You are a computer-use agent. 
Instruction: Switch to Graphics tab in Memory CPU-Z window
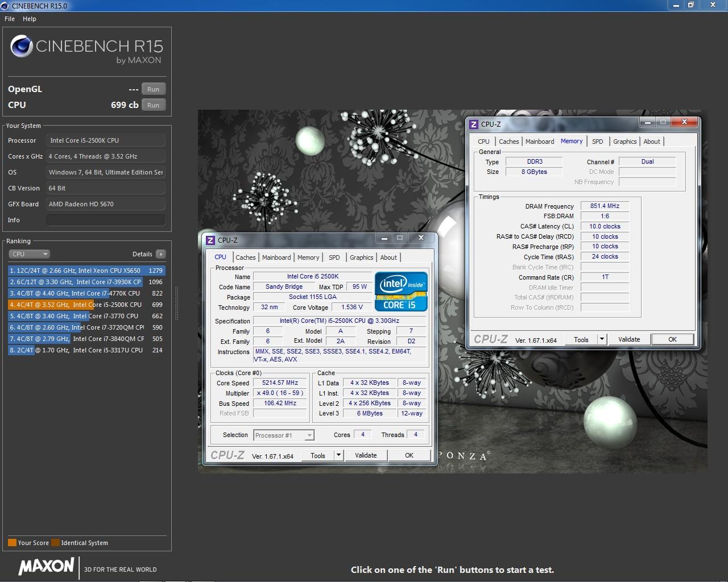(x=625, y=142)
